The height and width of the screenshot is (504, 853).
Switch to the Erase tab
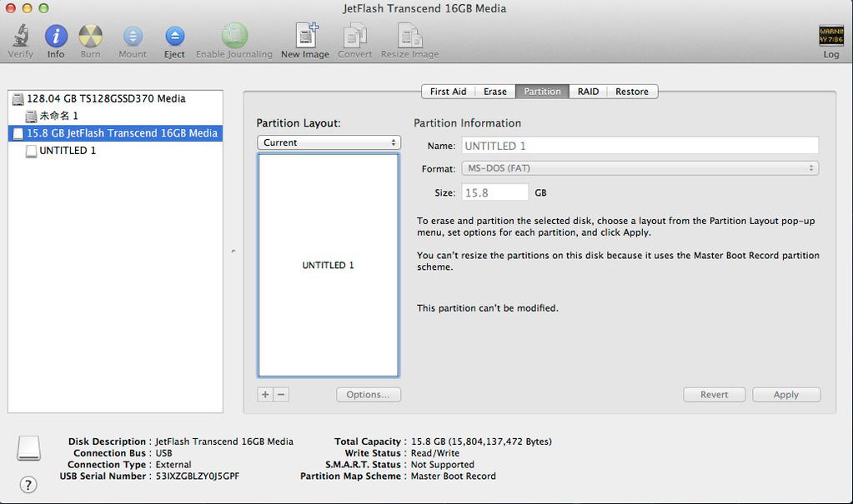495,92
